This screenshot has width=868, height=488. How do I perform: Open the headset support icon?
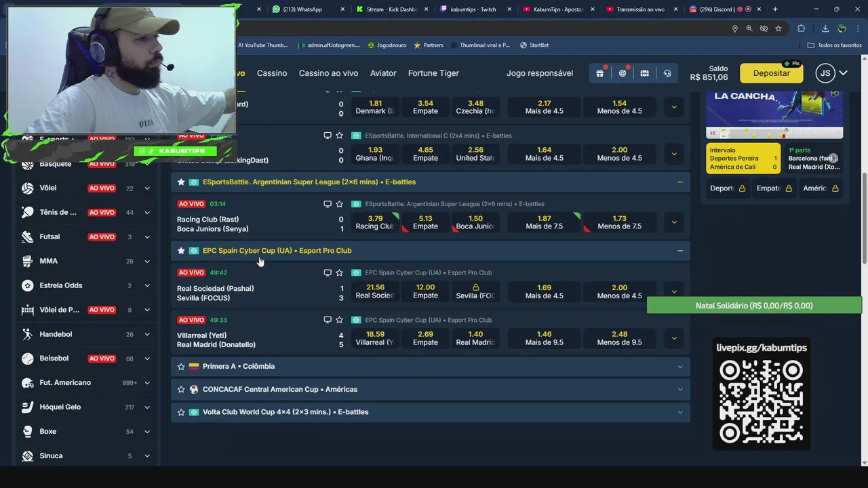click(667, 73)
